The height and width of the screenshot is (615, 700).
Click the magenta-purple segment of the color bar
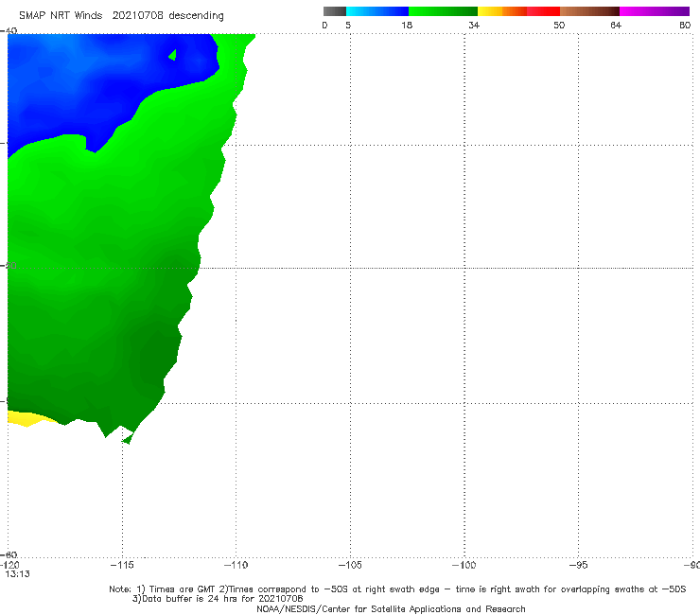pyautogui.click(x=655, y=11)
